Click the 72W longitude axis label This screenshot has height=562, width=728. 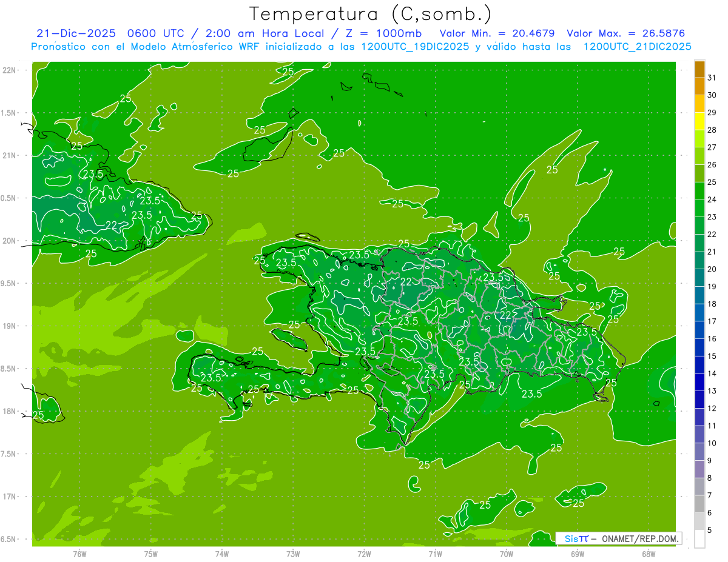(364, 554)
